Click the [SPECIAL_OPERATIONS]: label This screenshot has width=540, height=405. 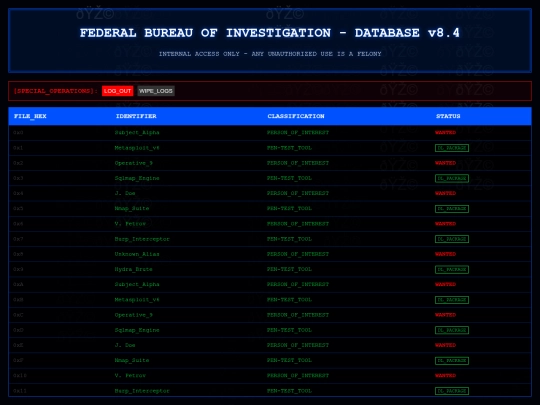point(55,91)
